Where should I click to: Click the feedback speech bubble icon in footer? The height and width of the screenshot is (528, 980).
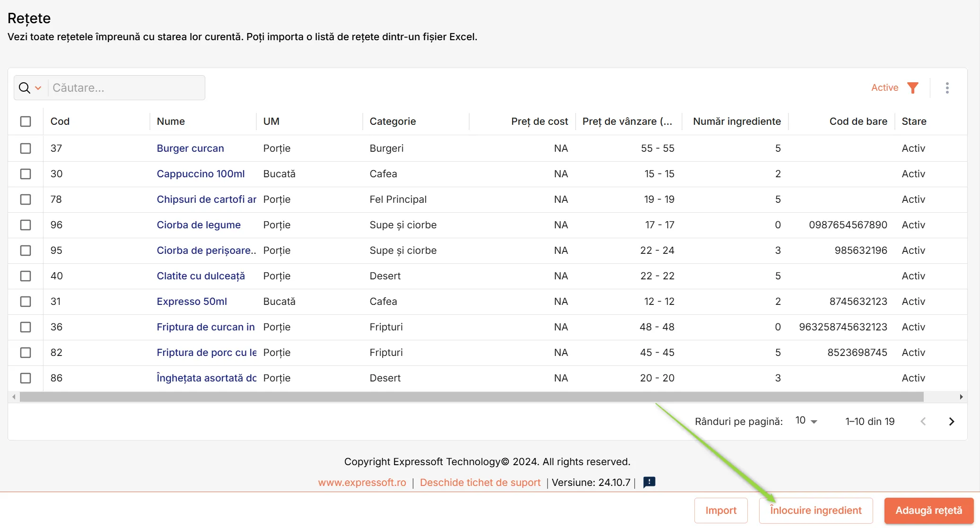click(x=649, y=482)
